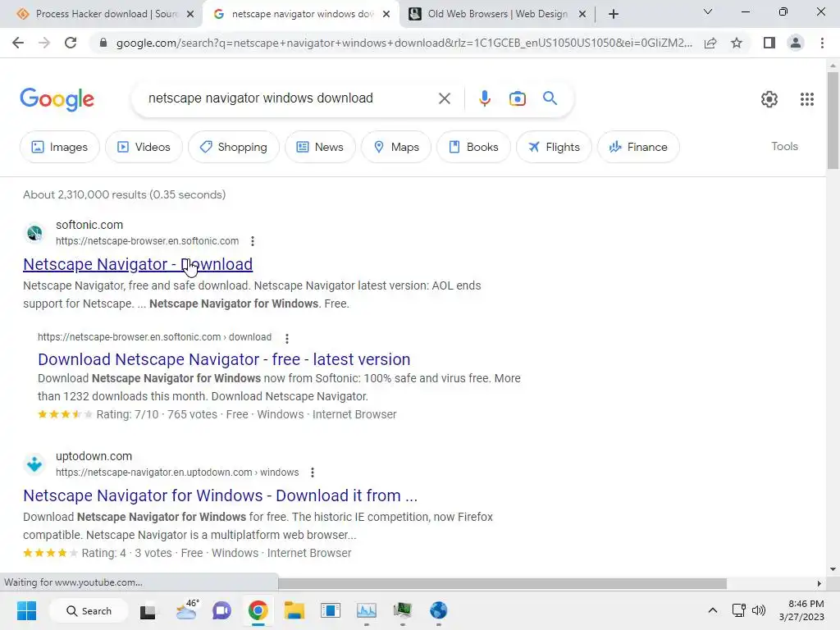
Task: Close the Process Hacker tab
Action: click(x=190, y=14)
